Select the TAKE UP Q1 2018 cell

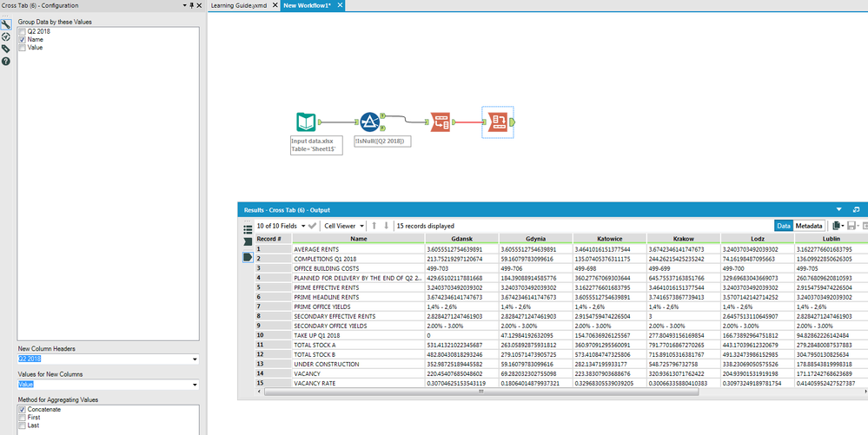tap(358, 335)
